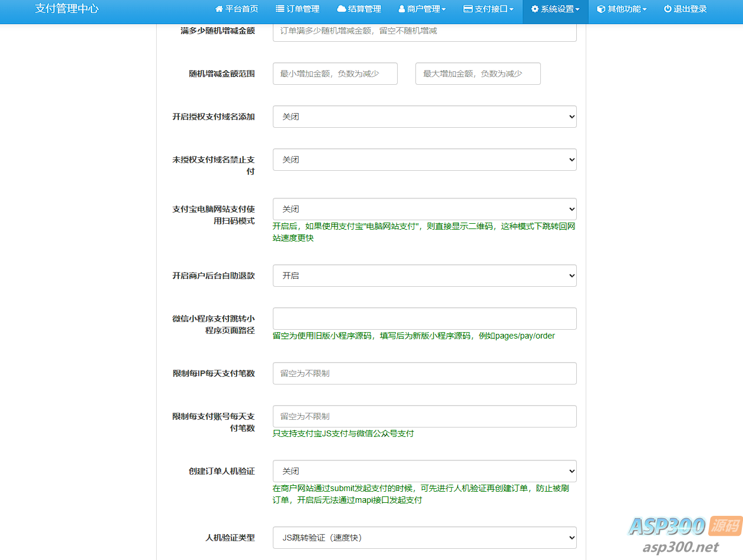
Task: Click the list icon beside 订单管理
Action: tap(280, 9)
